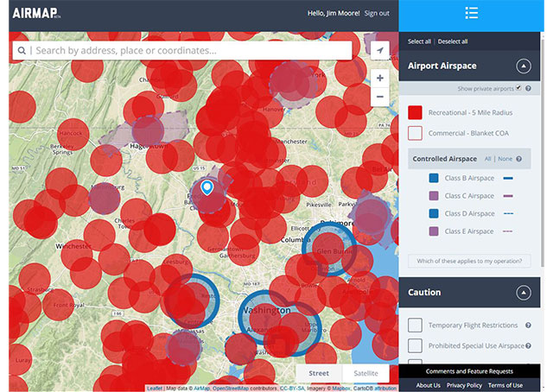Enable Temporary Flight Restrictions checkbox
The height and width of the screenshot is (392, 553).
pos(415,325)
